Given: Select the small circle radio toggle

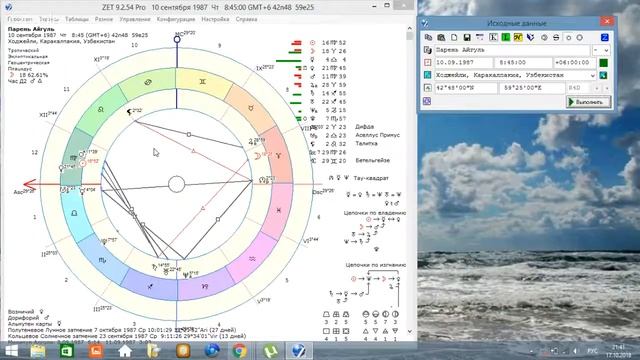Looking at the screenshot, I should [x=569, y=38].
